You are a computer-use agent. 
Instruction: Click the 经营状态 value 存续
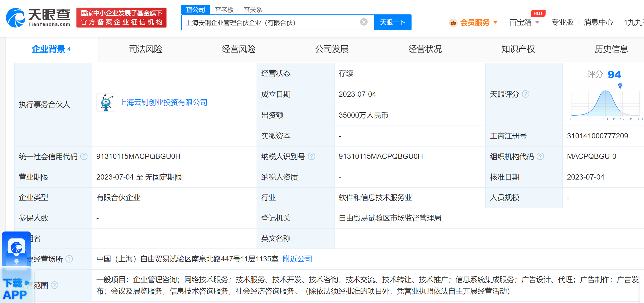(346, 73)
